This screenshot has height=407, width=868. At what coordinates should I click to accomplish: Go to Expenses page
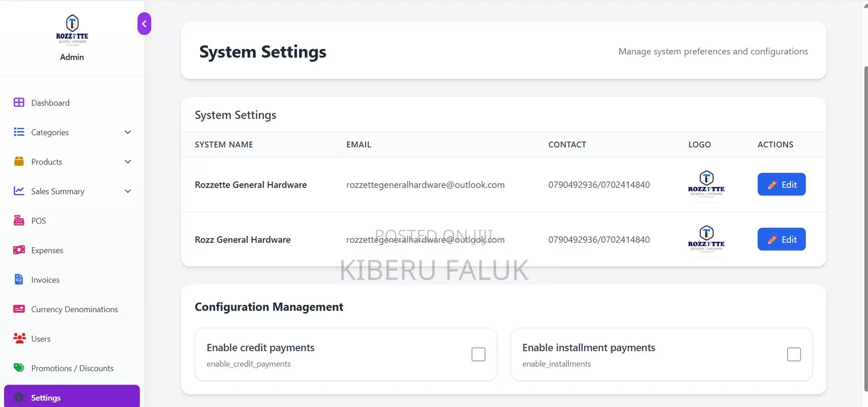(x=72, y=250)
